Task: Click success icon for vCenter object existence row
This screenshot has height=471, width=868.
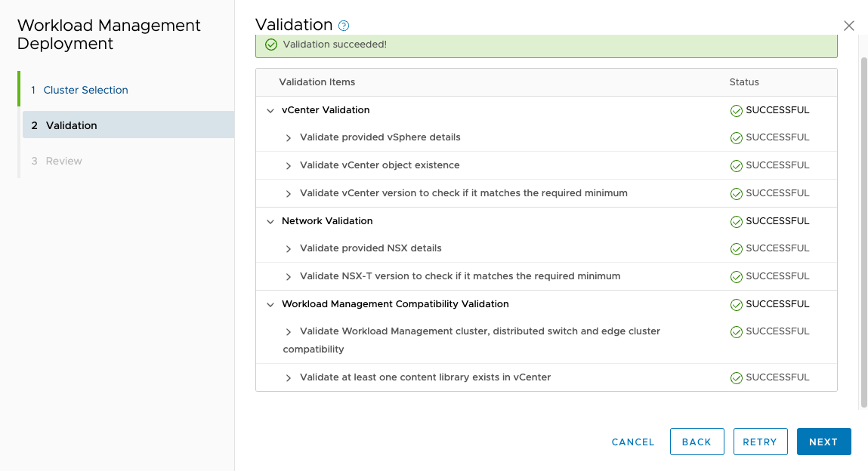Action: [737, 166]
